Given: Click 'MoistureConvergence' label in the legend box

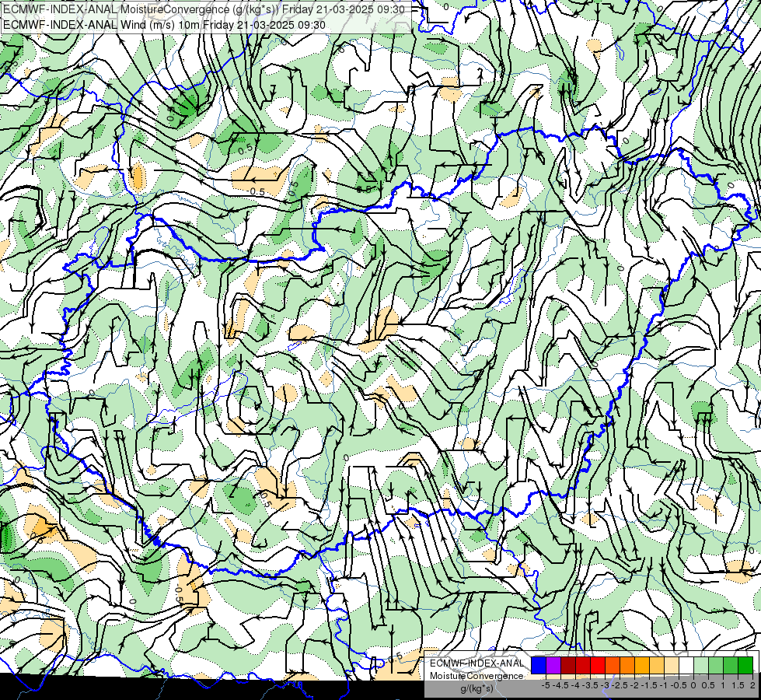Looking at the screenshot, I should pos(476,676).
